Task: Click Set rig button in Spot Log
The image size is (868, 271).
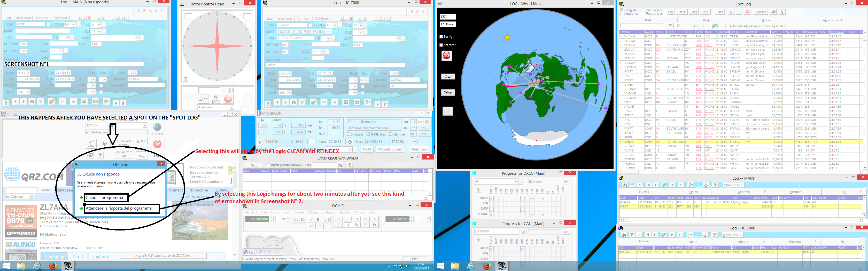Action: (682, 12)
